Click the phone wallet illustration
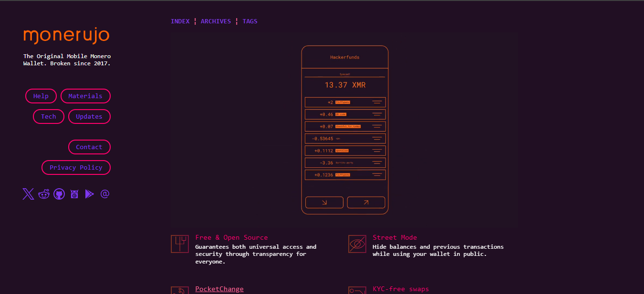Viewport: 644px width, 294px height. [x=345, y=130]
